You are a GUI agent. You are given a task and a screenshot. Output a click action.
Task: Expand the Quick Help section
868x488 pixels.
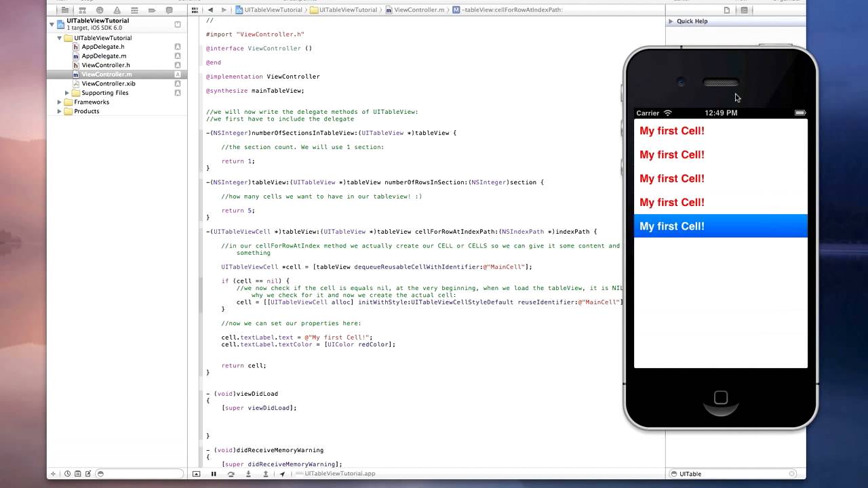[x=671, y=21]
